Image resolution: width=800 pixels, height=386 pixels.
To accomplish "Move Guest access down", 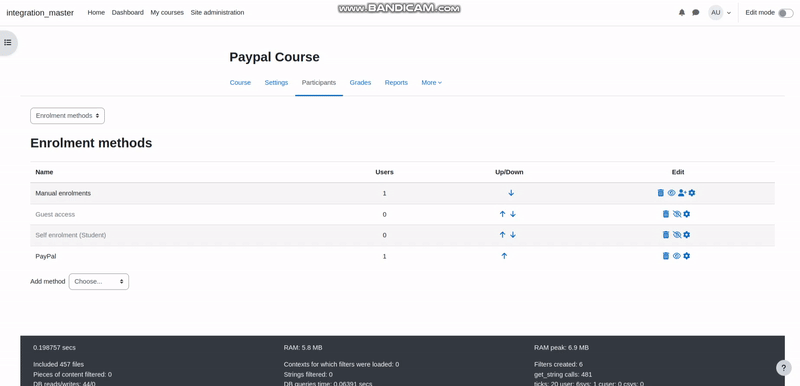I will tap(513, 214).
